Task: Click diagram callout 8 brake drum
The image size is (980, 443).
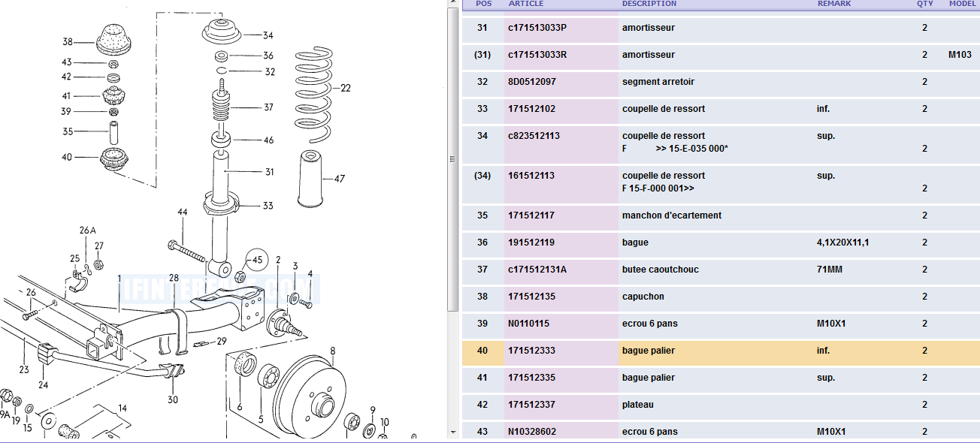Action: [332, 351]
